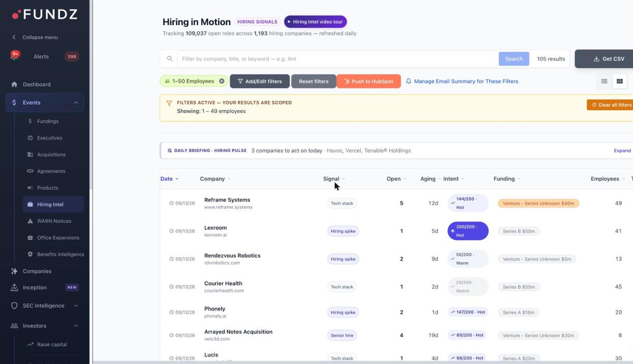
Task: Expand SEC Intelligence section
Action: pos(76,306)
